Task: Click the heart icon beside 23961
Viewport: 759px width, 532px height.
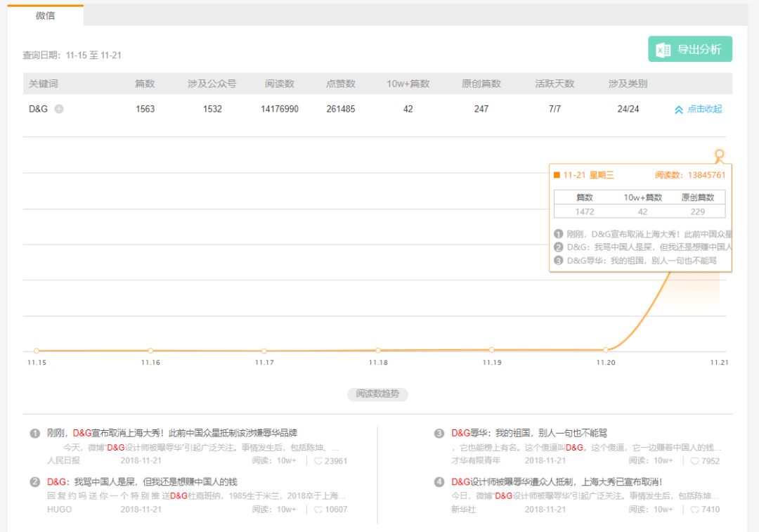Action: [318, 461]
